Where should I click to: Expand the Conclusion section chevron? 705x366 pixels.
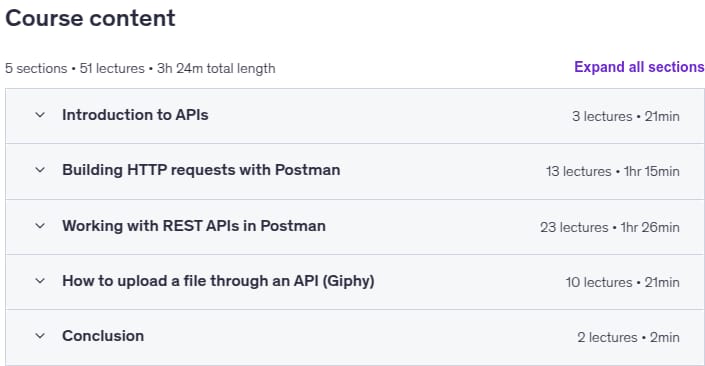point(40,336)
